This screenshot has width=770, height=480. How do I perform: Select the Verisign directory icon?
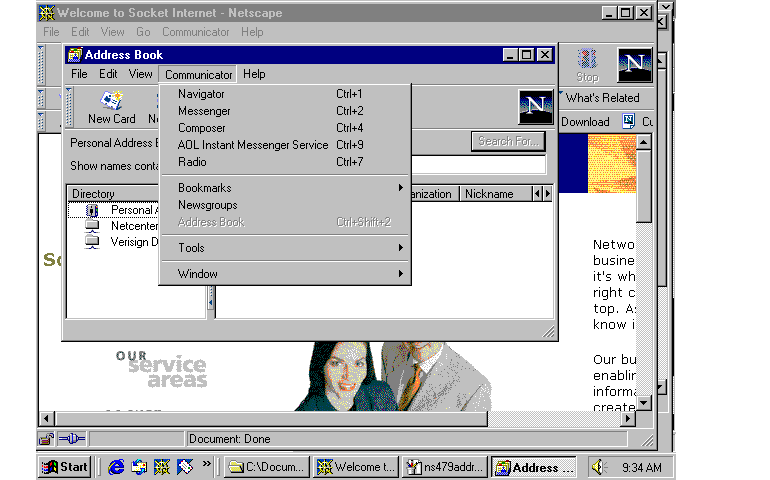(x=92, y=242)
